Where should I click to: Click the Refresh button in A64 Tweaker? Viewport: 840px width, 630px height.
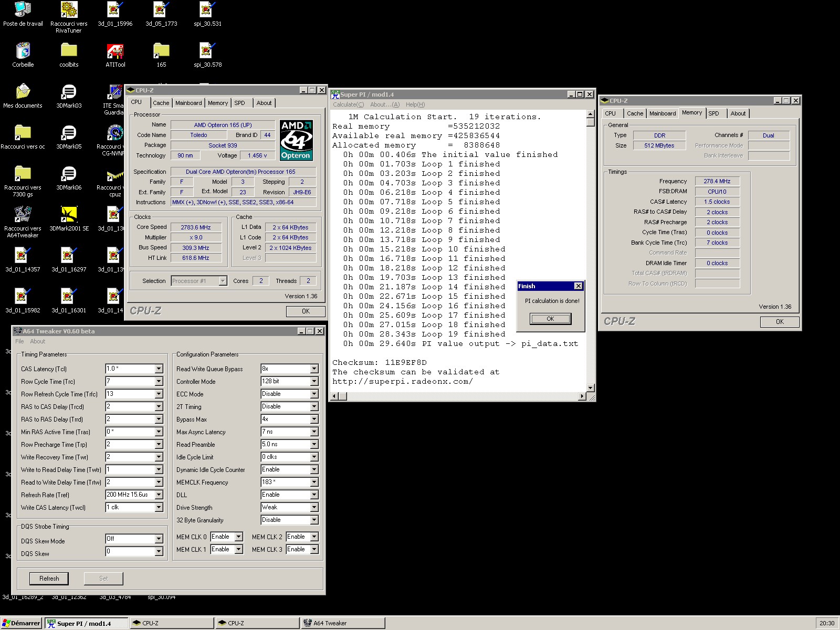click(49, 579)
